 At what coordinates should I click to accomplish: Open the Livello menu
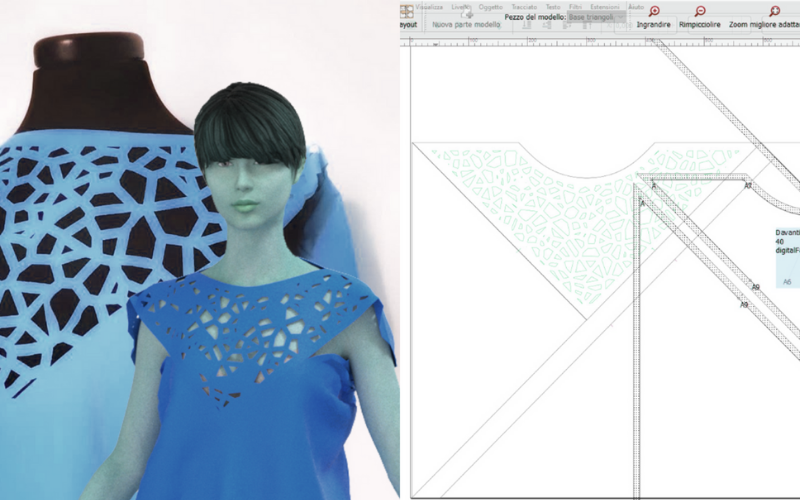pos(461,6)
